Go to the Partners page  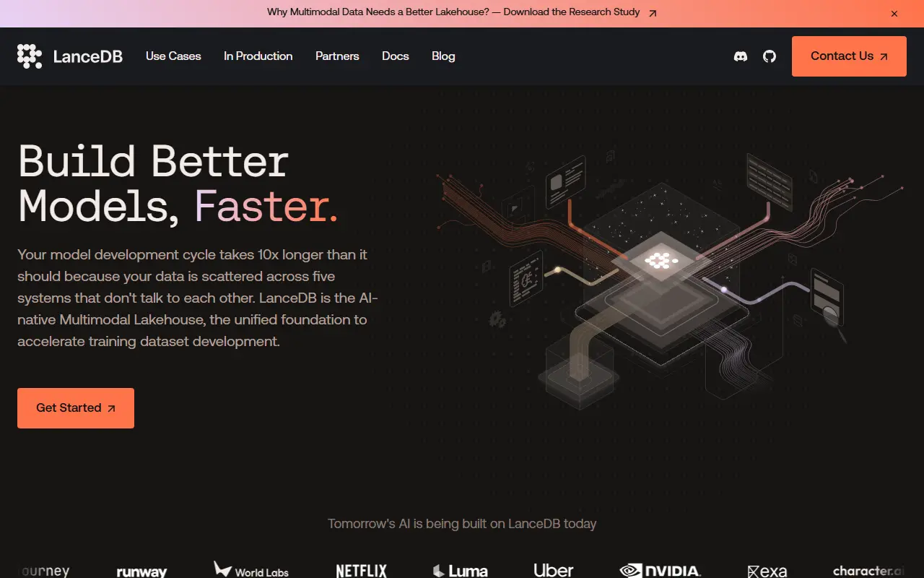click(x=337, y=56)
